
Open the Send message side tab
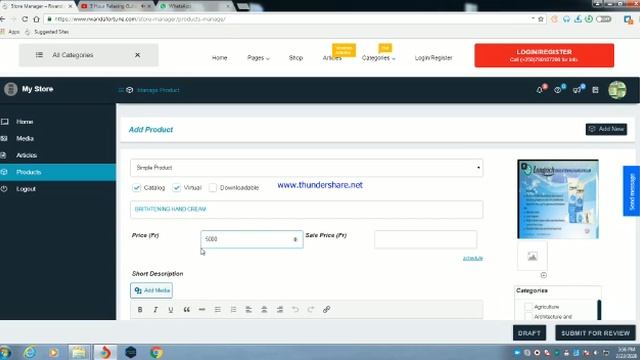coord(631,191)
